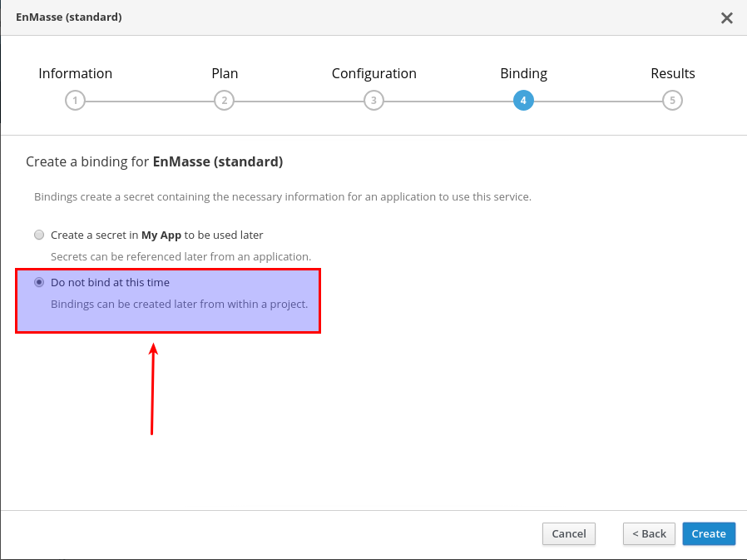Click the Cancel button
Screen dimensions: 747x560
pyautogui.click(x=569, y=533)
